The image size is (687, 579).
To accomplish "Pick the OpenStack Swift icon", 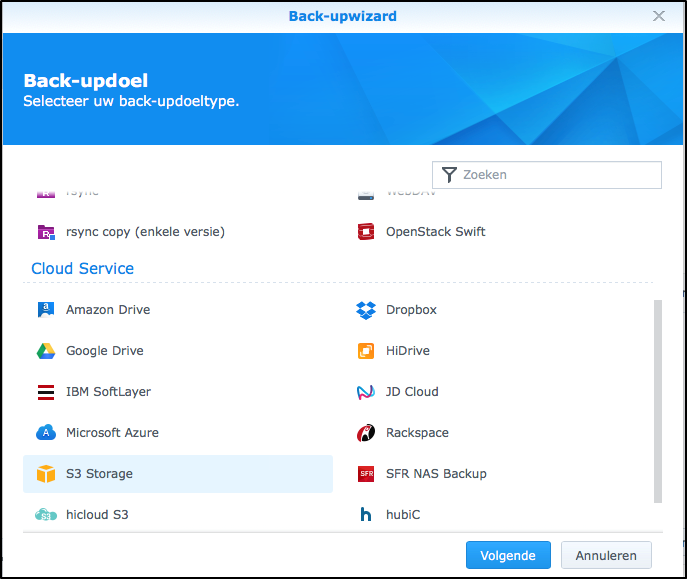I will pos(366,232).
